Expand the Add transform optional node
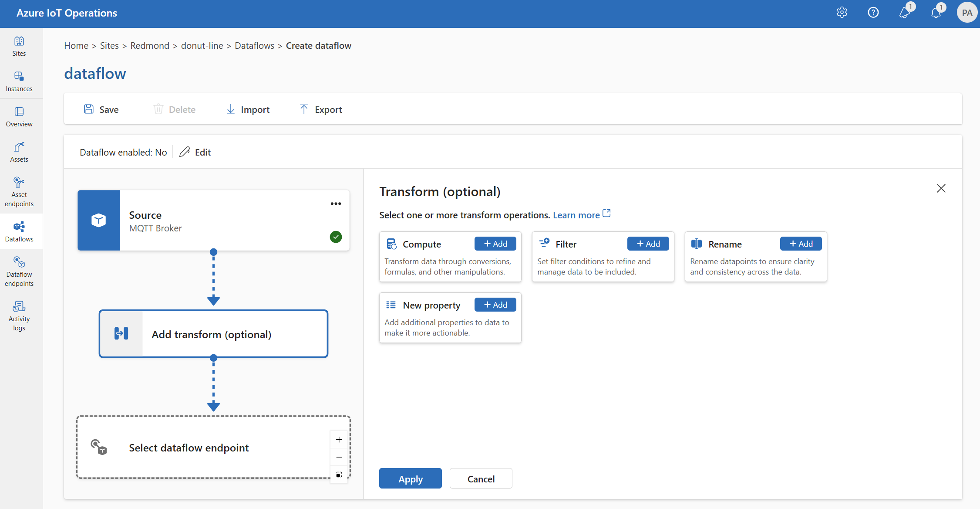The height and width of the screenshot is (509, 980). 213,333
